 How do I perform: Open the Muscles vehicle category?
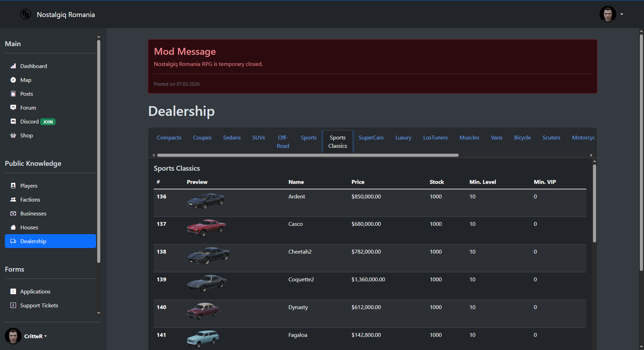pos(469,137)
